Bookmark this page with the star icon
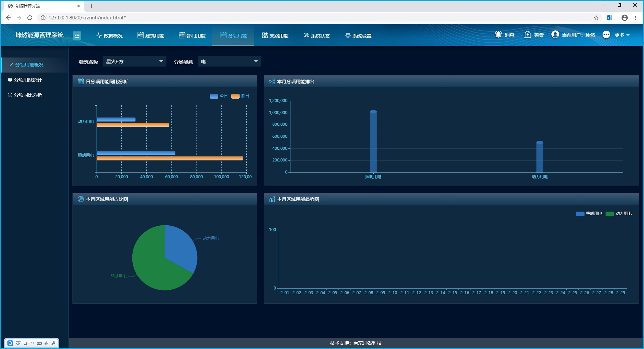Image resolution: width=644 pixels, height=349 pixels. pyautogui.click(x=596, y=18)
